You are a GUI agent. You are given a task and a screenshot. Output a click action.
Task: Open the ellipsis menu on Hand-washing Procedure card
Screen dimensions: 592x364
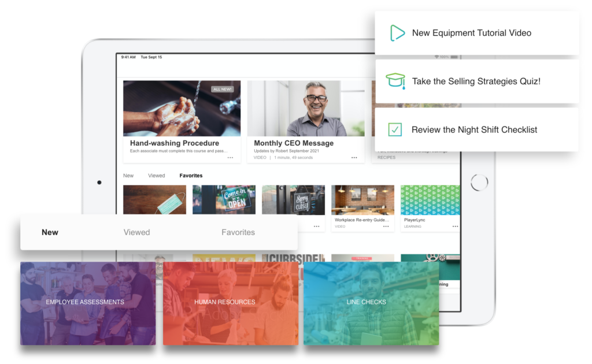(x=230, y=157)
